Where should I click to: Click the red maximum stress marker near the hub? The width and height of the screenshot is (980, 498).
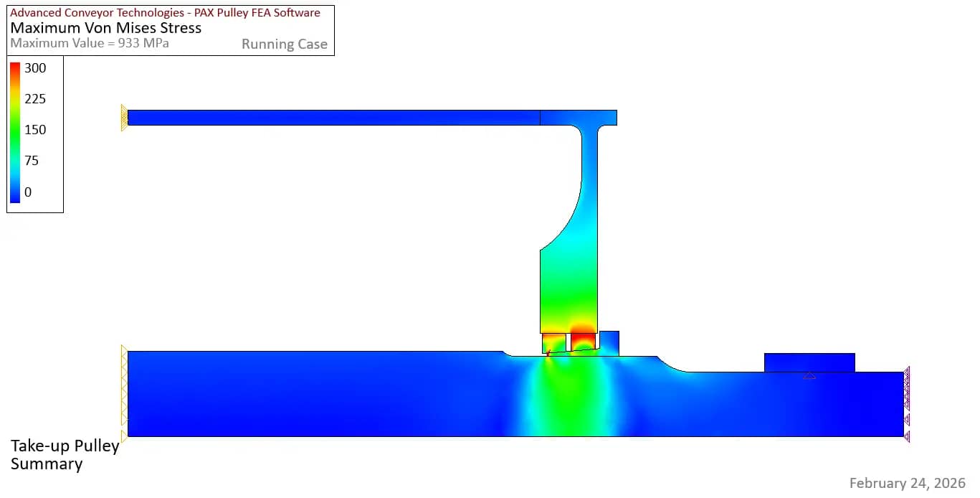pyautogui.click(x=548, y=353)
